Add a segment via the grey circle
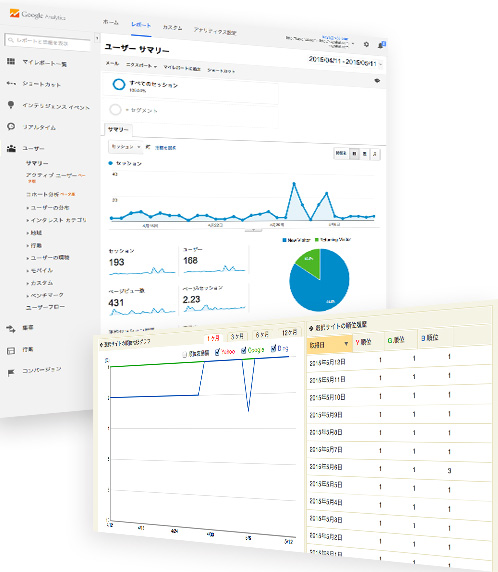This screenshot has height=572, width=498. (115, 109)
